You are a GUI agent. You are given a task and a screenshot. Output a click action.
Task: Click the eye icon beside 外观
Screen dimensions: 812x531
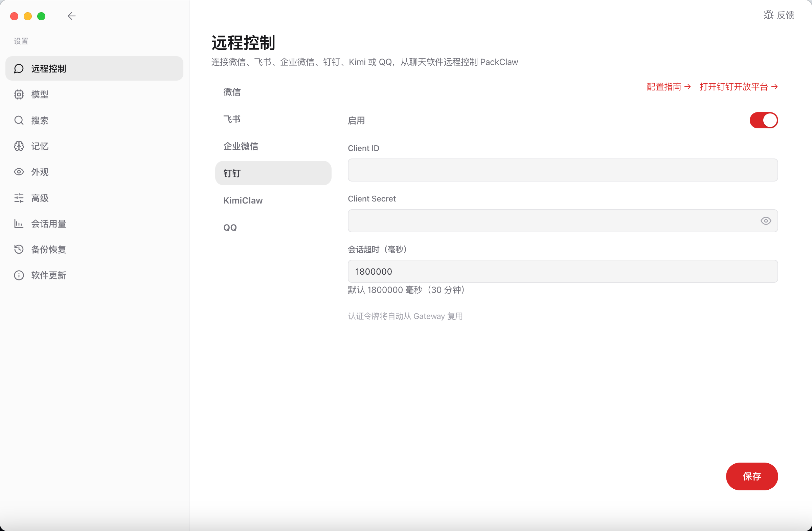tap(19, 172)
